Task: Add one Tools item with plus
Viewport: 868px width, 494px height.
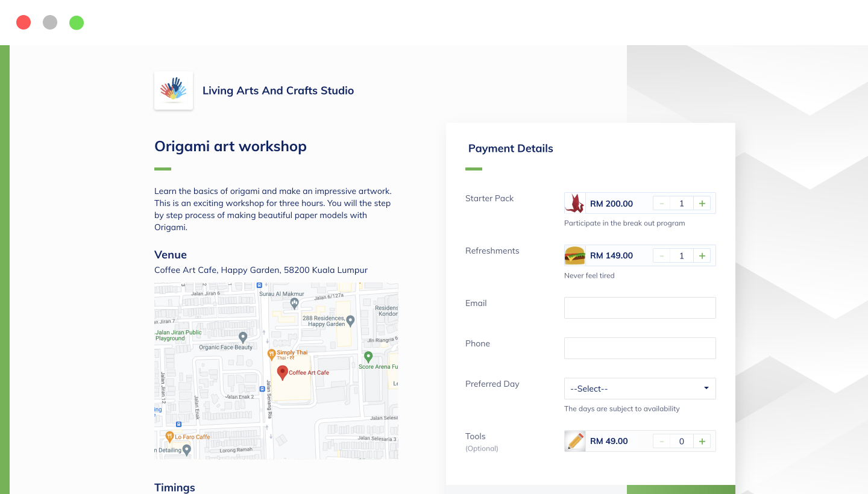Action: click(702, 442)
